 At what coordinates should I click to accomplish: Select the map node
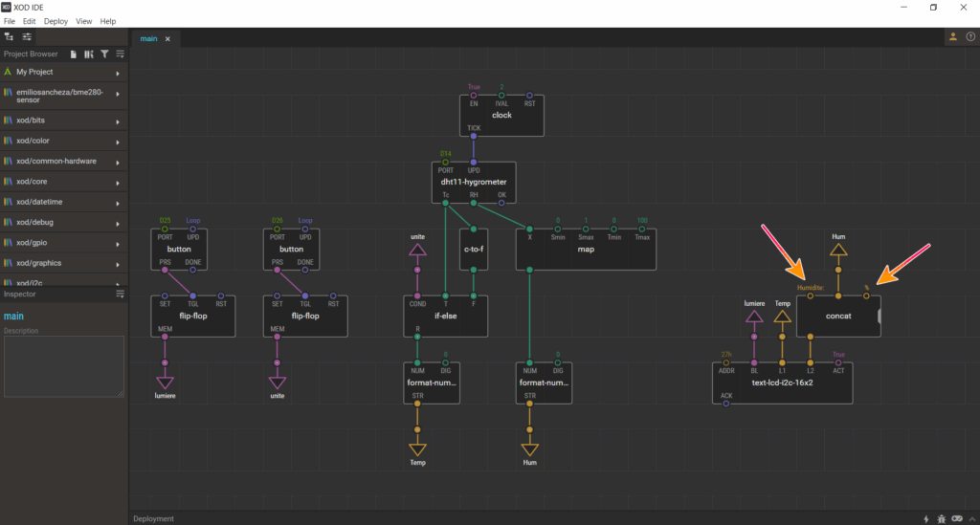tap(586, 249)
